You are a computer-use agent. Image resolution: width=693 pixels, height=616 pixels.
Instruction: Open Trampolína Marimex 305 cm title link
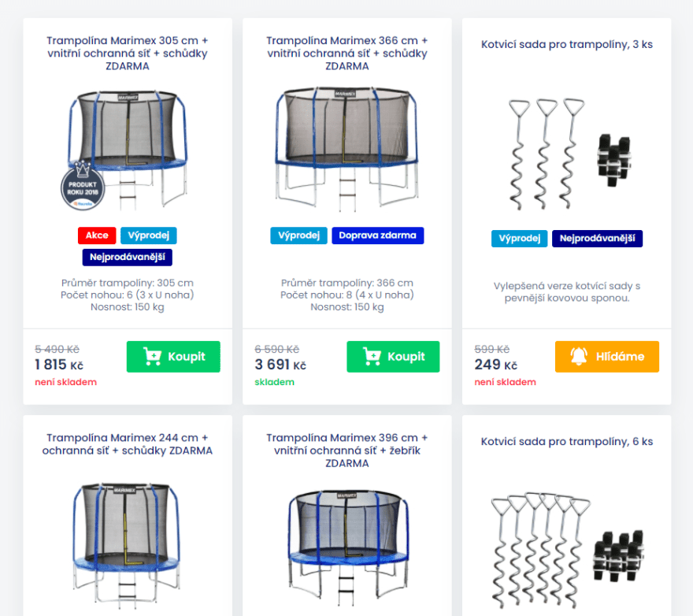coord(128,53)
